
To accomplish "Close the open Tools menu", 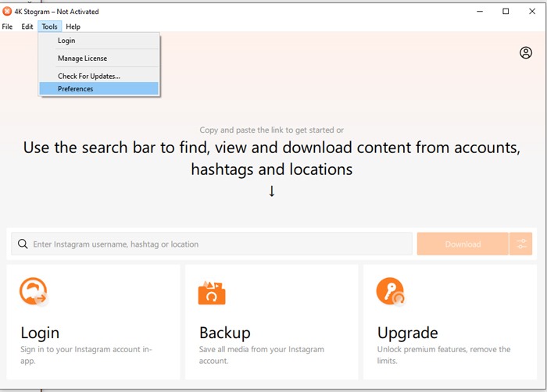I will tap(49, 27).
